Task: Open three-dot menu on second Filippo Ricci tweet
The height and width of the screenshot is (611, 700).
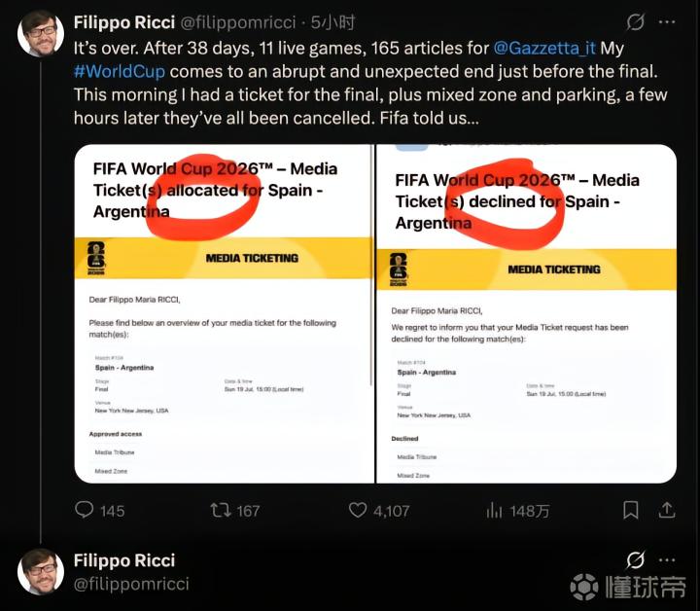Action: click(x=667, y=559)
